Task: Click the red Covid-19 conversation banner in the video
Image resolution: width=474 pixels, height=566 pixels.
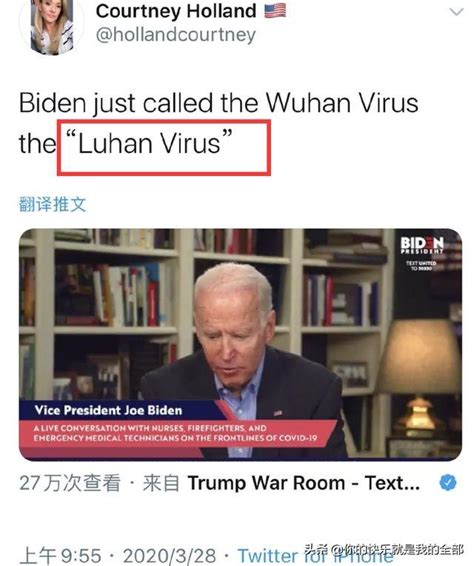Action: (175, 433)
